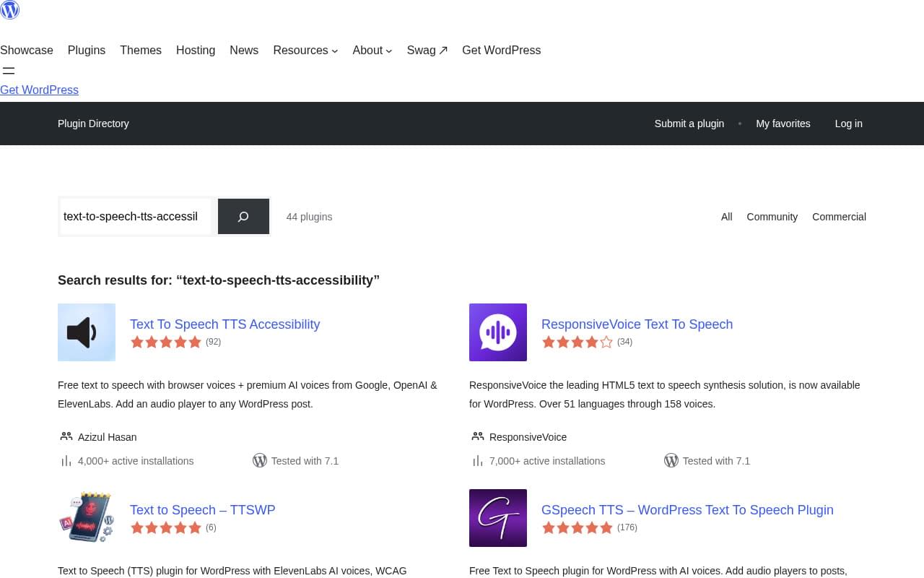Click the Search results for heading
The height and width of the screenshot is (578, 924).
click(219, 280)
